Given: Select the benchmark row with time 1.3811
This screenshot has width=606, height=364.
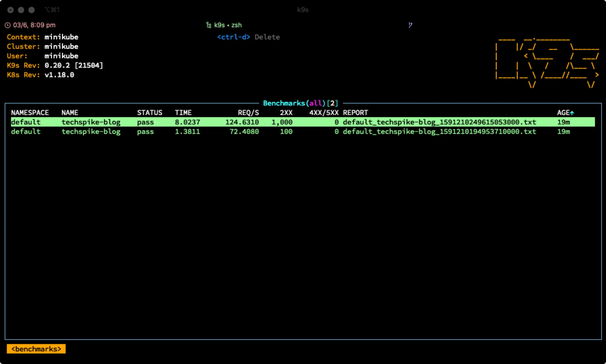Looking at the screenshot, I should [x=303, y=131].
